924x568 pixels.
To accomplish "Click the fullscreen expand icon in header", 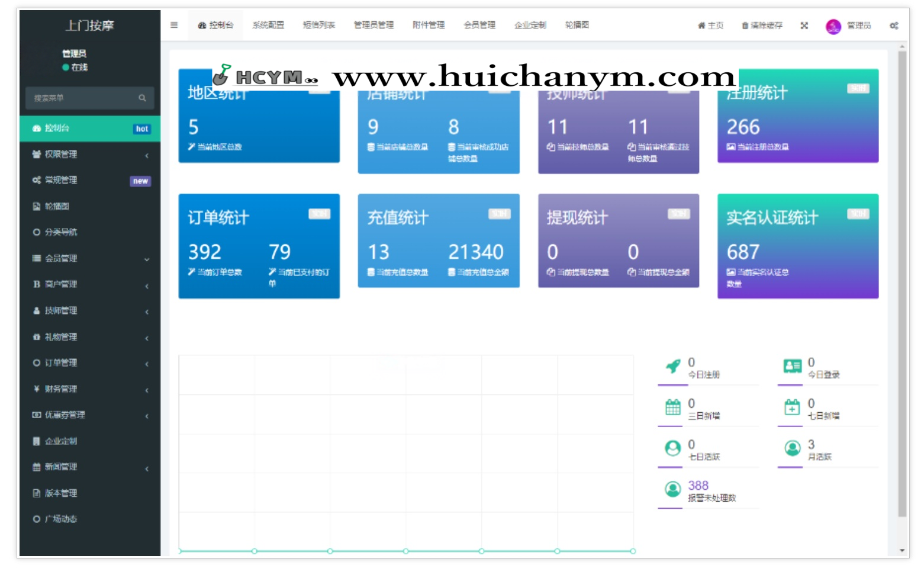I will [804, 25].
